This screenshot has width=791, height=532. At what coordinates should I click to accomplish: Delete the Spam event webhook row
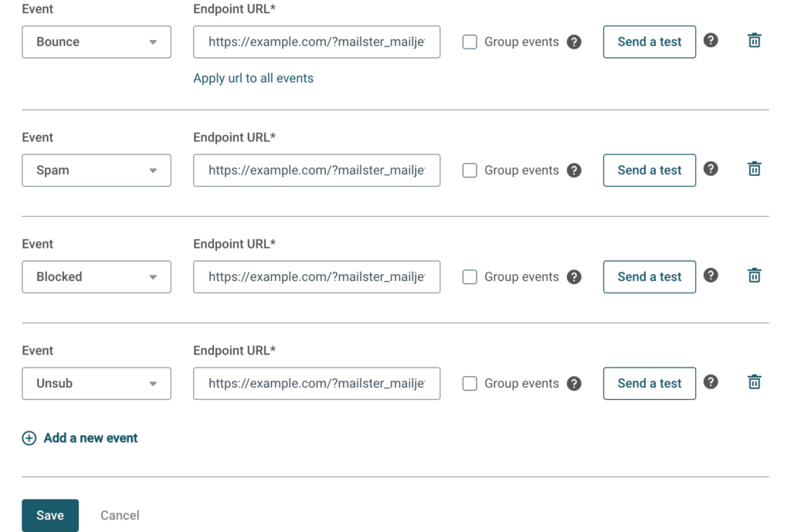(x=755, y=169)
